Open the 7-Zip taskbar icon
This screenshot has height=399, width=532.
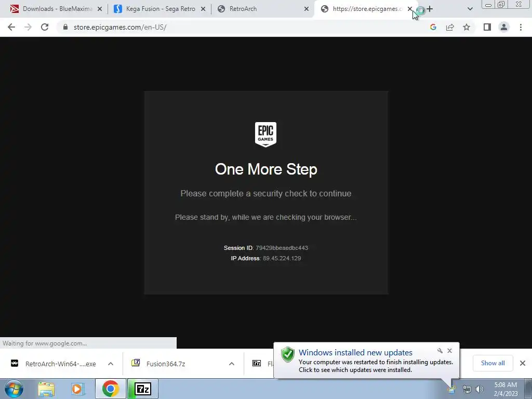pos(143,389)
